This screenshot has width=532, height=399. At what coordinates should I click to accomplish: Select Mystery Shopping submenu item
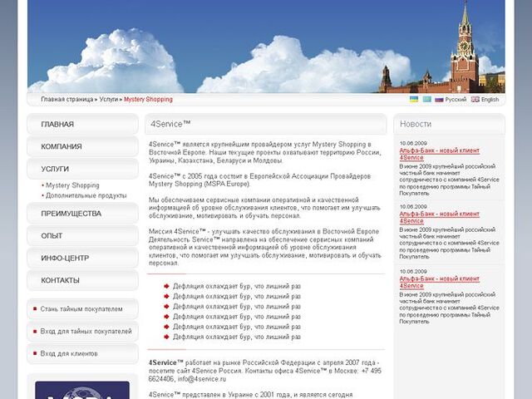[x=72, y=185]
